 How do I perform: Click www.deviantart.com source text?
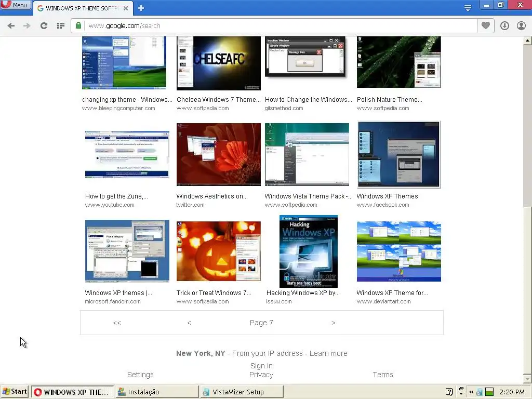click(x=383, y=301)
